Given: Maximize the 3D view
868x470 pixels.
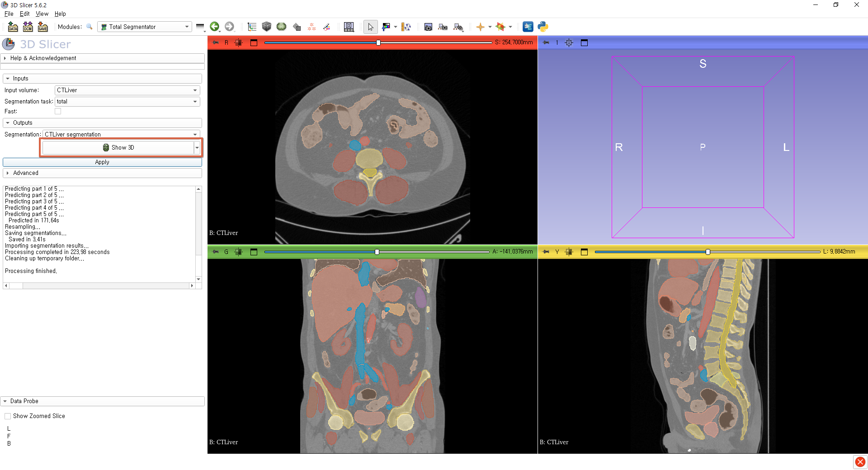Looking at the screenshot, I should [584, 42].
